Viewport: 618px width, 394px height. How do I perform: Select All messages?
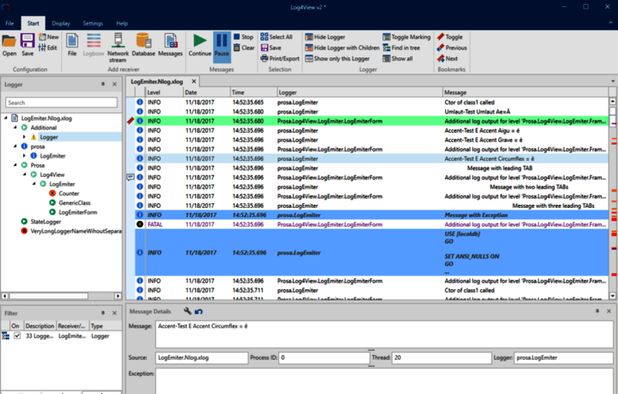coord(276,37)
